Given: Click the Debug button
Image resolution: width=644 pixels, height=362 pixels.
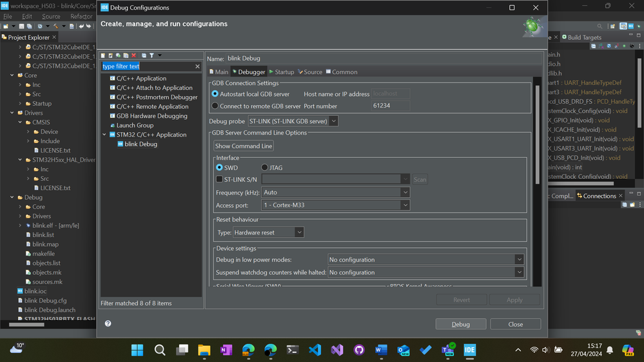Looking at the screenshot, I should click(461, 324).
